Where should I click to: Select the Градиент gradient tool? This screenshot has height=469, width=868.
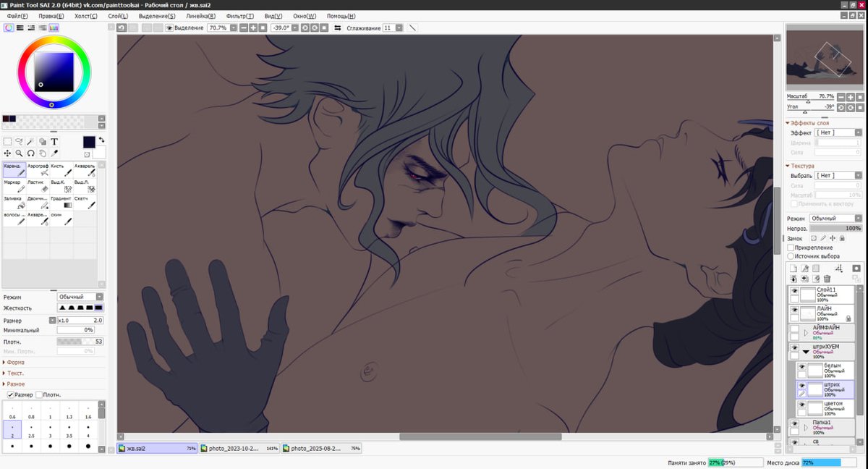(62, 203)
